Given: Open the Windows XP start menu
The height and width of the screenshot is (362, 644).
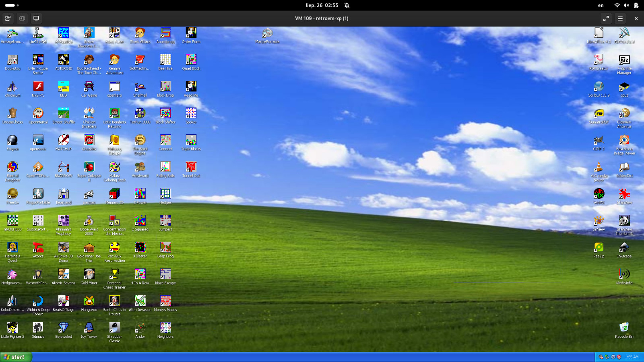Looking at the screenshot, I should point(16,357).
